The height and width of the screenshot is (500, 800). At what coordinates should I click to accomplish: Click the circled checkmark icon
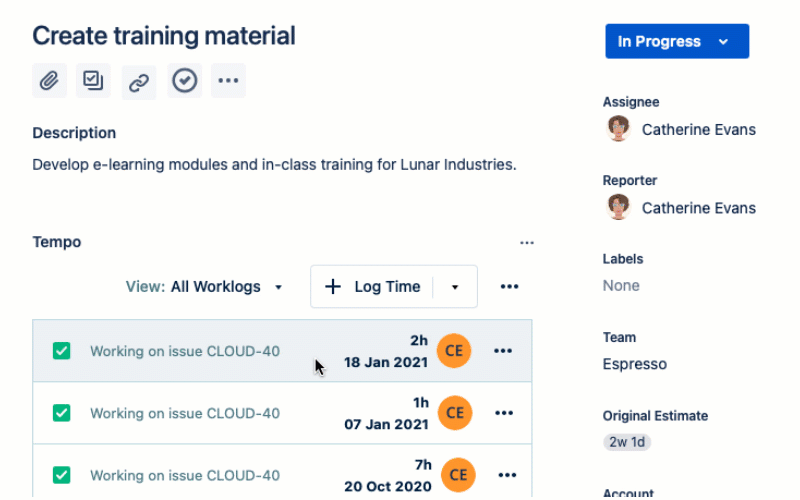point(184,81)
